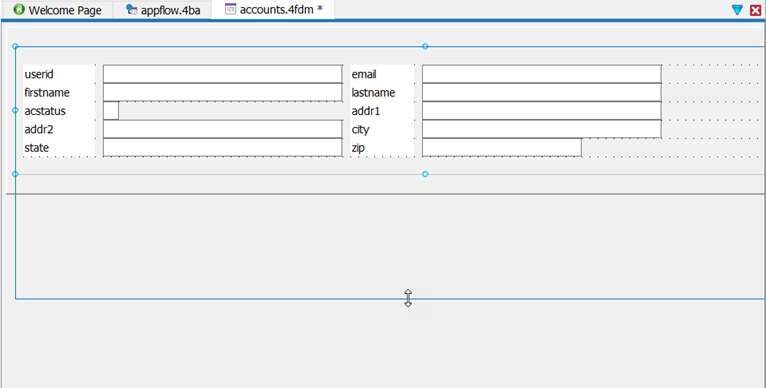
Task: Click the state input field
Action: pyautogui.click(x=223, y=148)
